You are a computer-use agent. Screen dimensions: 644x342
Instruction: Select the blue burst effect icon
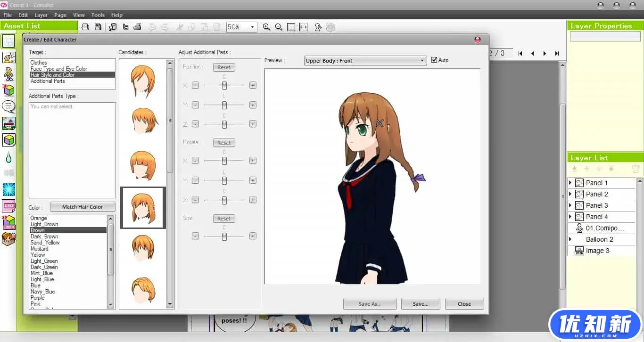pos(8,189)
